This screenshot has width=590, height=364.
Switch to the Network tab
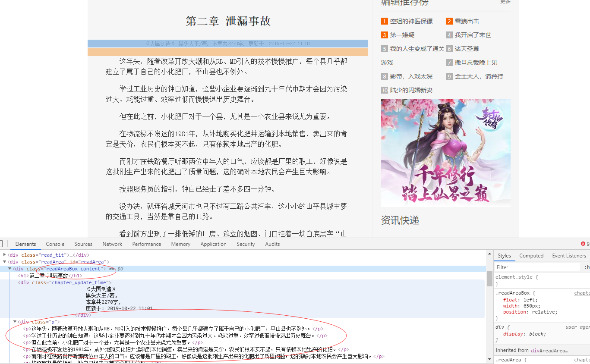pos(112,244)
